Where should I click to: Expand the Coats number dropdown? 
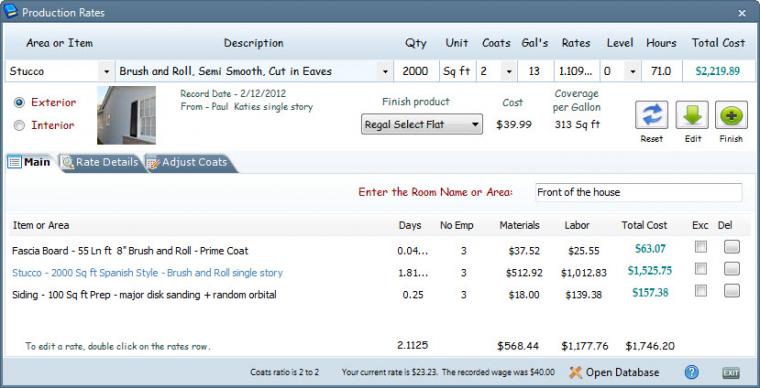point(508,72)
